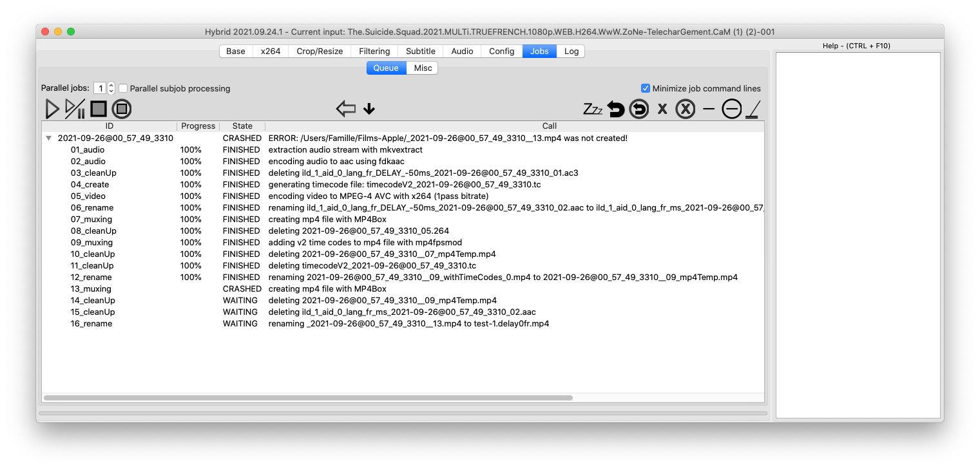Click the horizontal scrollbar of job list

pos(308,398)
